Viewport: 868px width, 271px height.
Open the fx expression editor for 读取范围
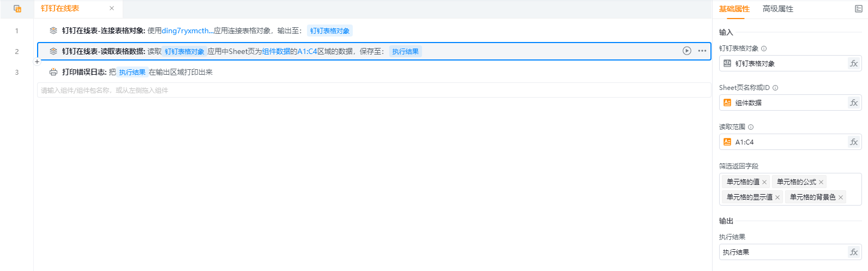853,142
